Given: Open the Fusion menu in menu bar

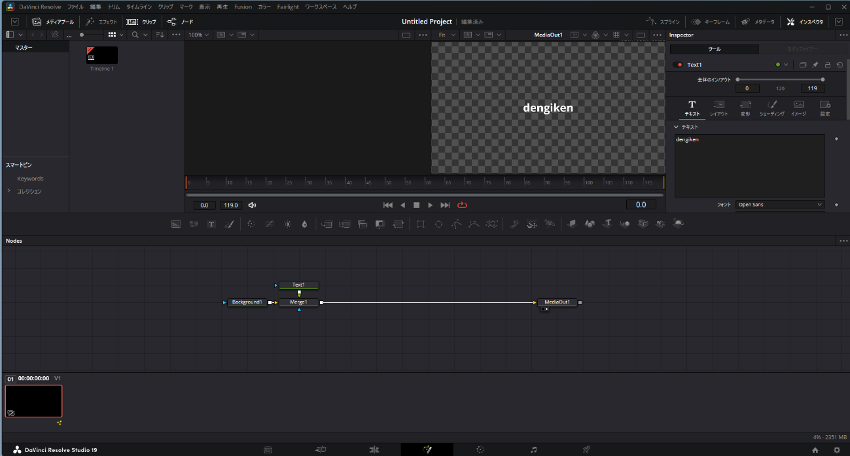Looking at the screenshot, I should [243, 6].
